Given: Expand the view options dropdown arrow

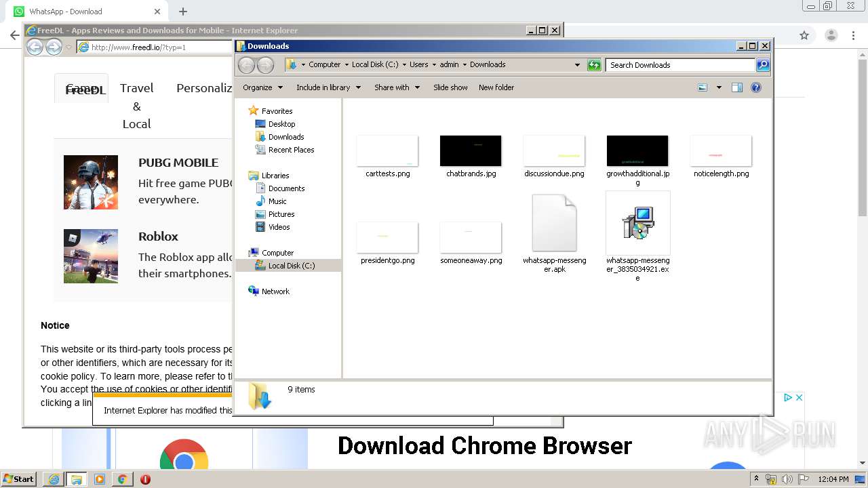Looking at the screenshot, I should click(719, 87).
